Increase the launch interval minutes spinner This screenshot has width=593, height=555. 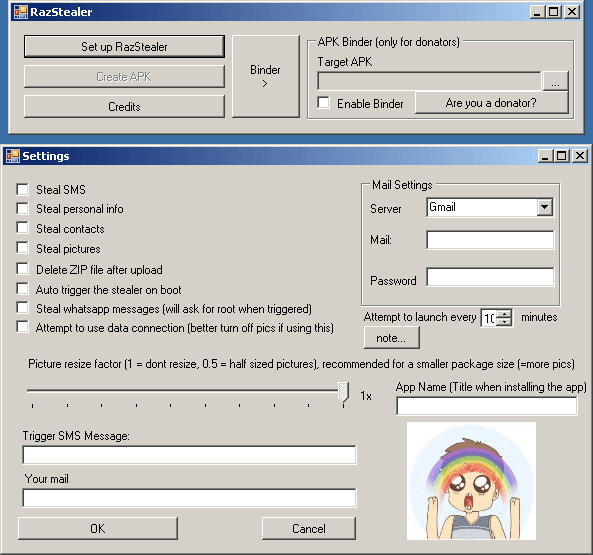coord(504,313)
